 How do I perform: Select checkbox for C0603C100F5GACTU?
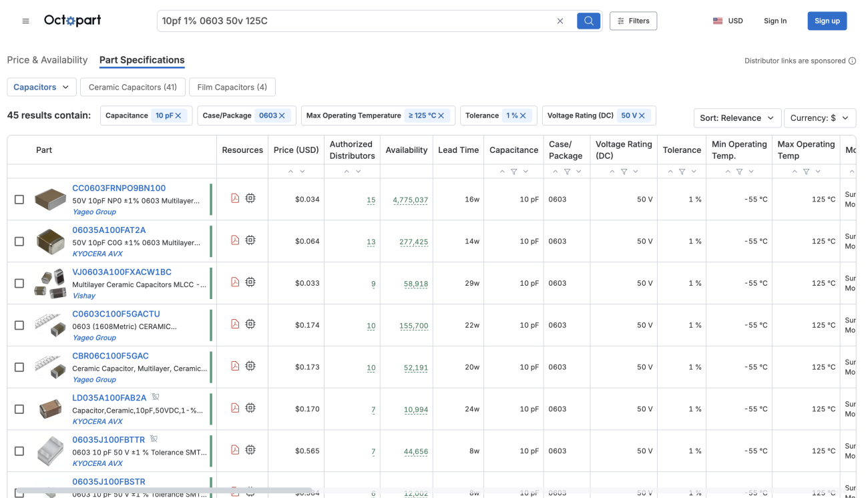tap(19, 325)
